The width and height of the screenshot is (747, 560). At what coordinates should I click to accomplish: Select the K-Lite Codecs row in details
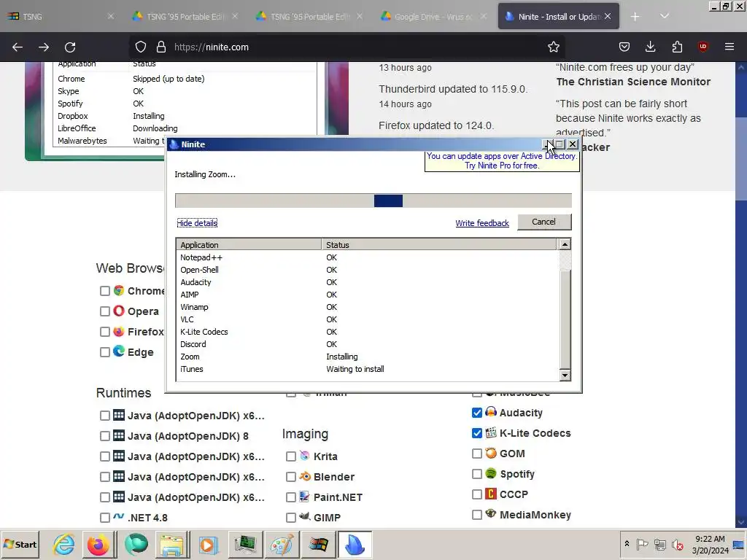click(x=367, y=332)
